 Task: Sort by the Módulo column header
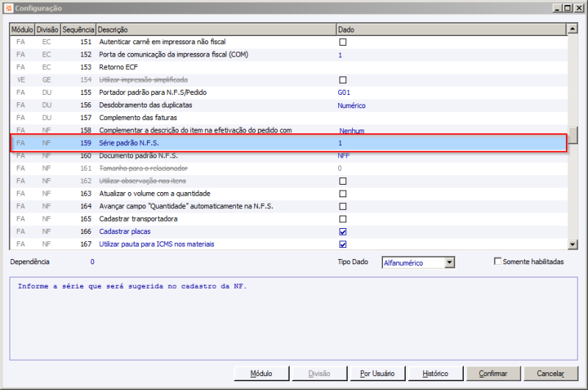22,29
